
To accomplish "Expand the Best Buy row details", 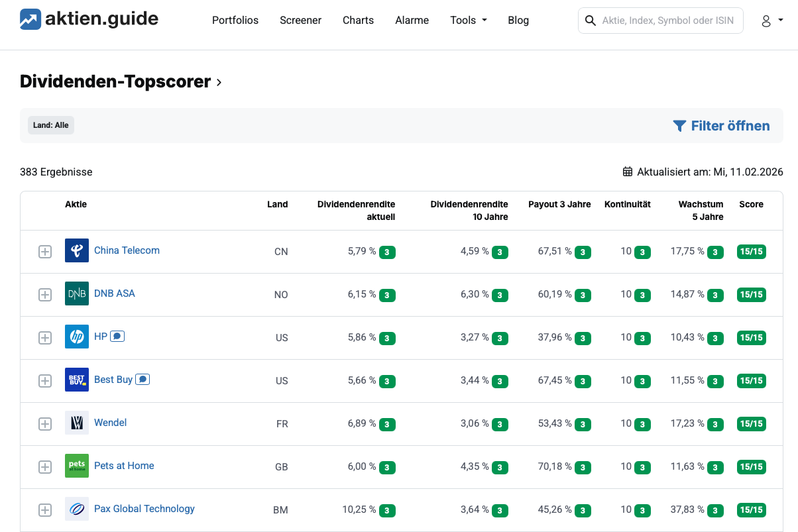I will (x=45, y=381).
